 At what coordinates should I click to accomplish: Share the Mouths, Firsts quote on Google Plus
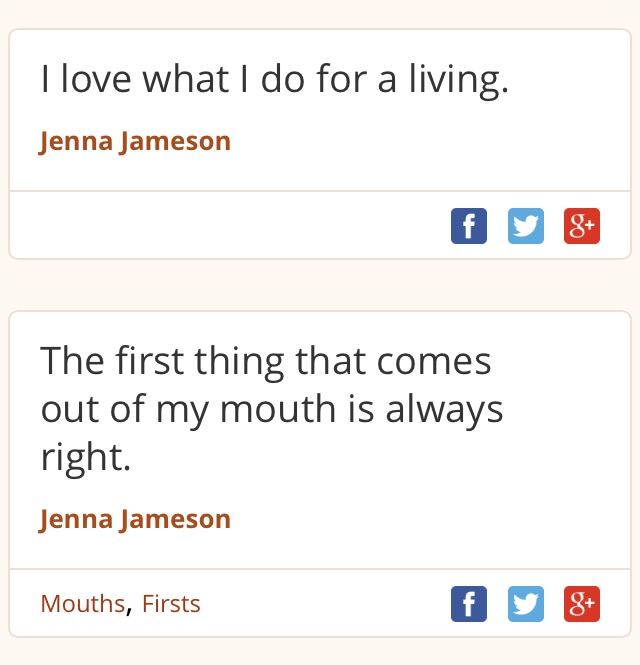[x=582, y=604]
